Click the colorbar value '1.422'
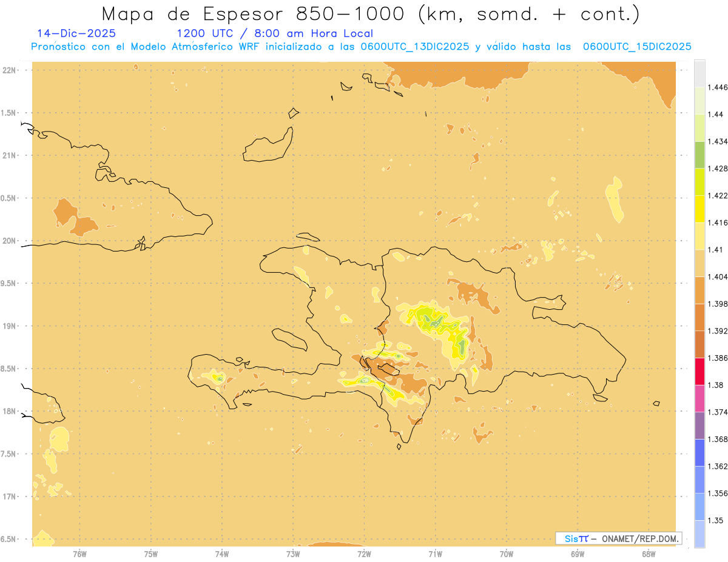This screenshot has width=728, height=562. pyautogui.click(x=718, y=196)
